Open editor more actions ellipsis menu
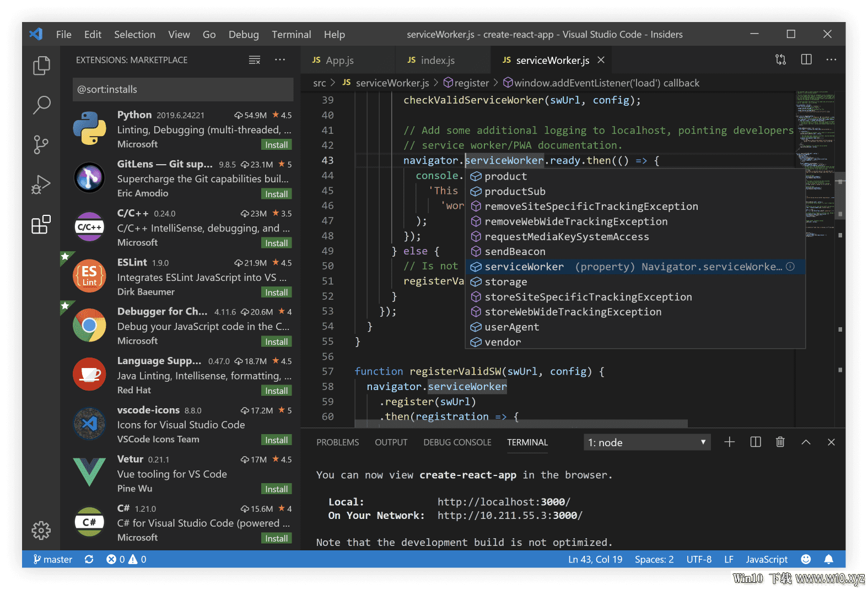Screen dimensions: 868x590 [831, 59]
